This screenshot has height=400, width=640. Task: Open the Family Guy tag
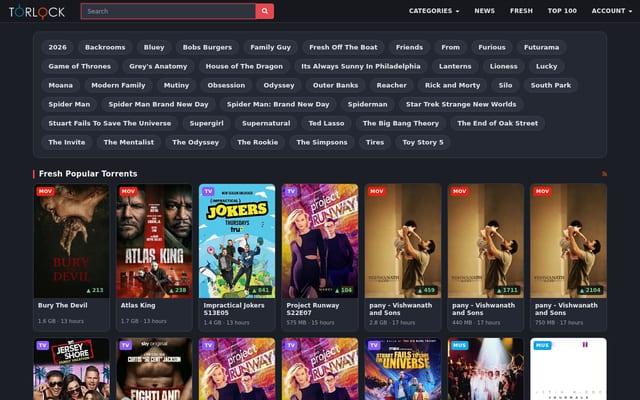(x=270, y=47)
